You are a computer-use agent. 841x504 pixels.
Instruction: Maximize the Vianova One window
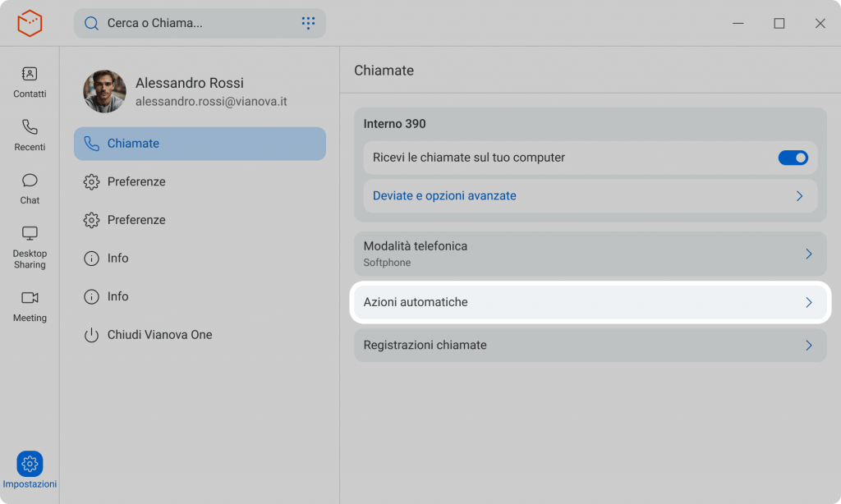(x=779, y=23)
